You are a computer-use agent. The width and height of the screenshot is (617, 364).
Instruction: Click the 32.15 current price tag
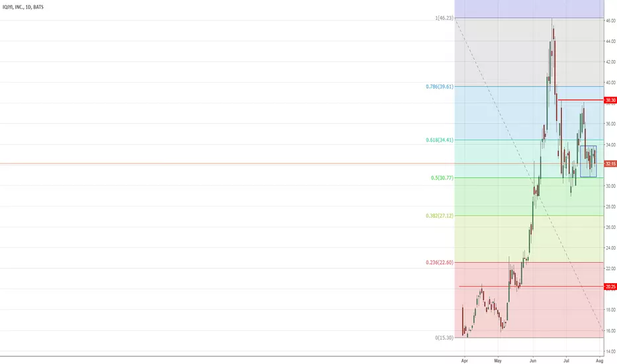pos(610,163)
